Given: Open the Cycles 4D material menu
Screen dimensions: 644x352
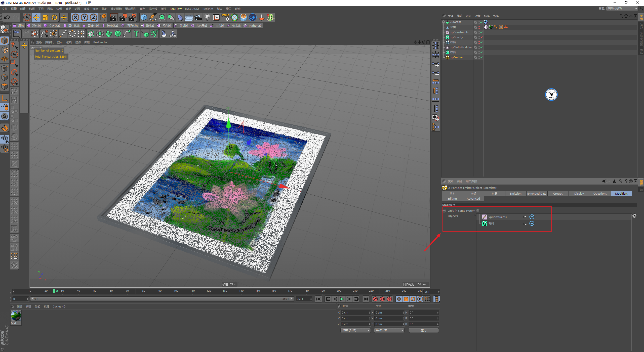Looking at the screenshot, I should pyautogui.click(x=59, y=306).
